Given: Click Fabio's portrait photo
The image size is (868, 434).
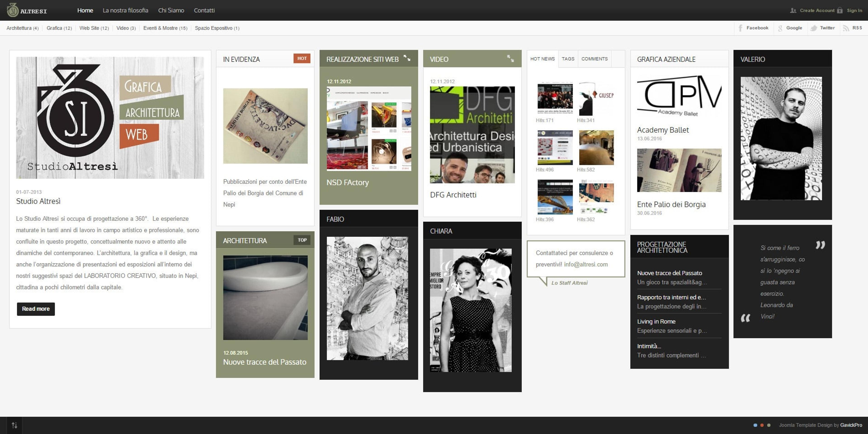Looking at the screenshot, I should [367, 298].
